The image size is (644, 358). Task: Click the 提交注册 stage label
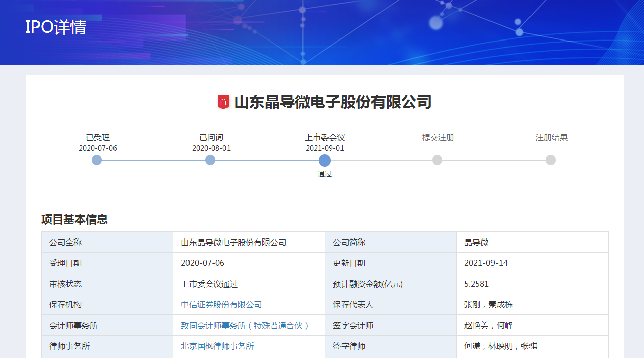(x=438, y=138)
